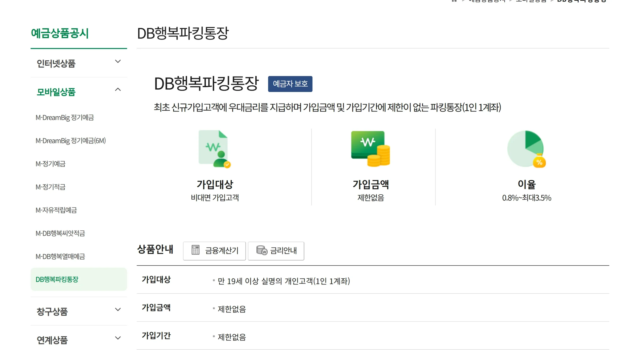Click the 가입금액 table row label
644x350 pixels.
(156, 307)
